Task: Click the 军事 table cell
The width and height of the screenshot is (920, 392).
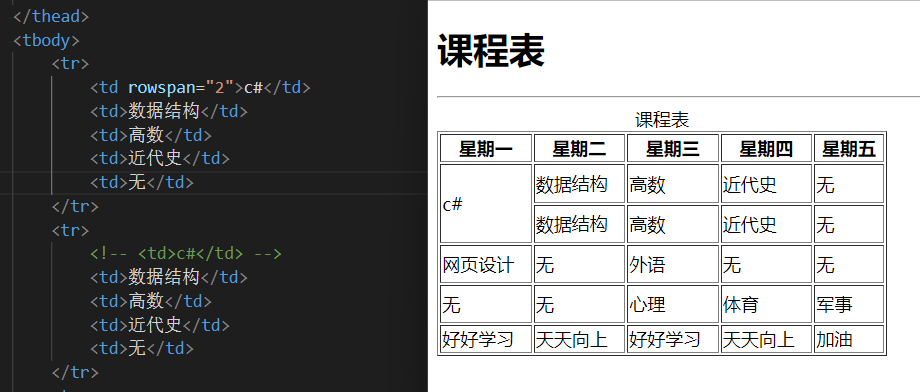Action: point(849,304)
